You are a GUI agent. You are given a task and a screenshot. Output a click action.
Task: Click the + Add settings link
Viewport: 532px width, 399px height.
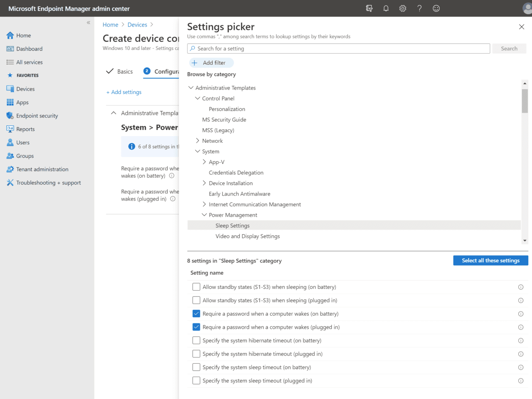coord(124,92)
